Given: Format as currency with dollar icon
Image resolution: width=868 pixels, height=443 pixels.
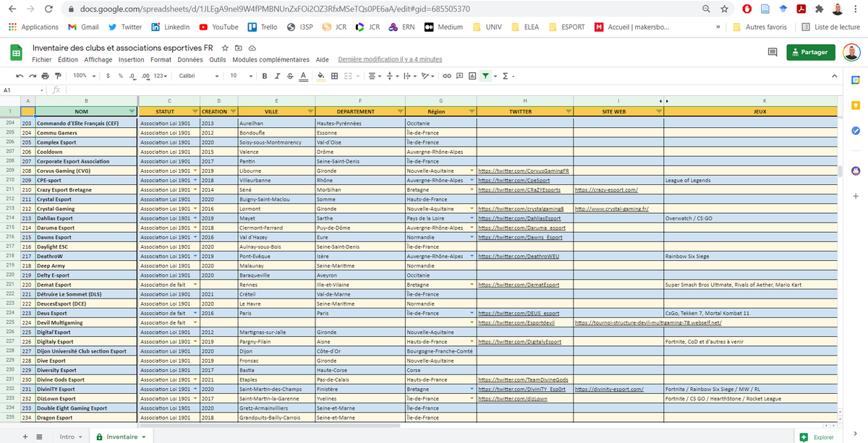Looking at the screenshot, I should coord(108,76).
